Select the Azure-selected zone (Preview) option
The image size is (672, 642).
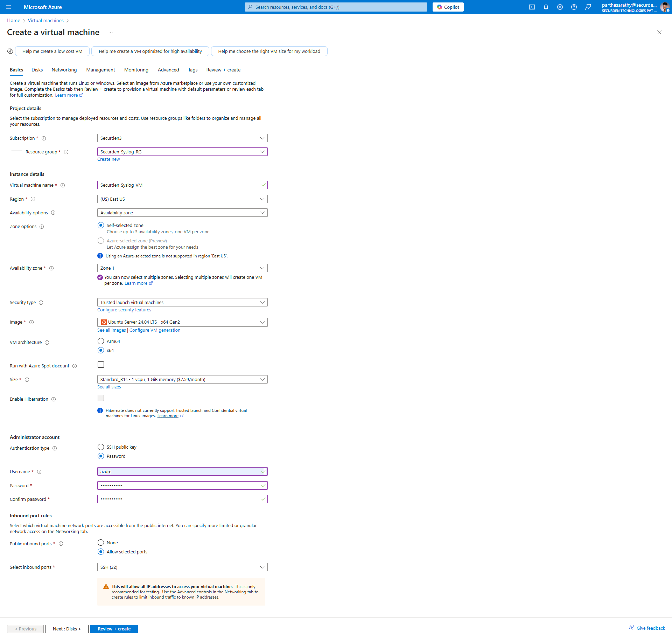tap(101, 241)
